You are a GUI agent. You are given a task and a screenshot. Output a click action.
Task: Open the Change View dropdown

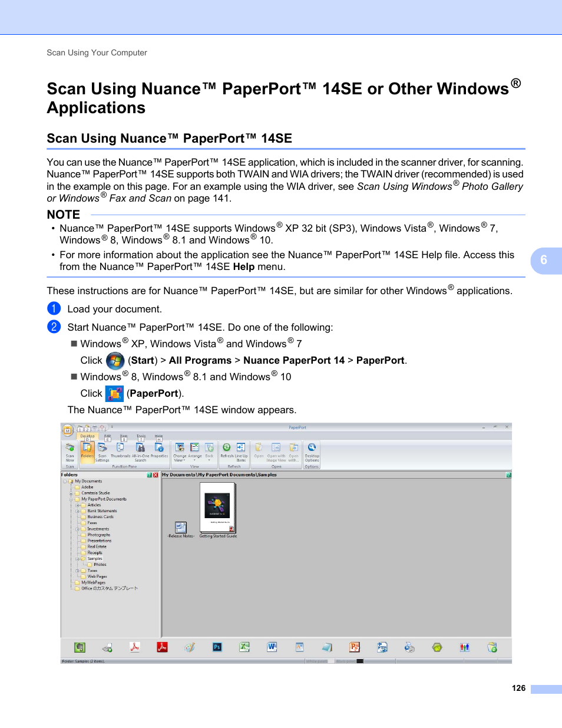[x=180, y=452]
